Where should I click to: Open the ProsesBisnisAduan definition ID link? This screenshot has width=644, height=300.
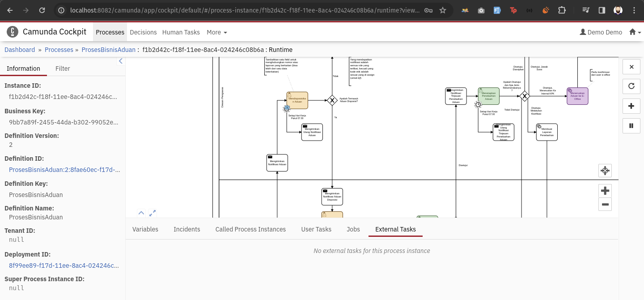click(64, 170)
